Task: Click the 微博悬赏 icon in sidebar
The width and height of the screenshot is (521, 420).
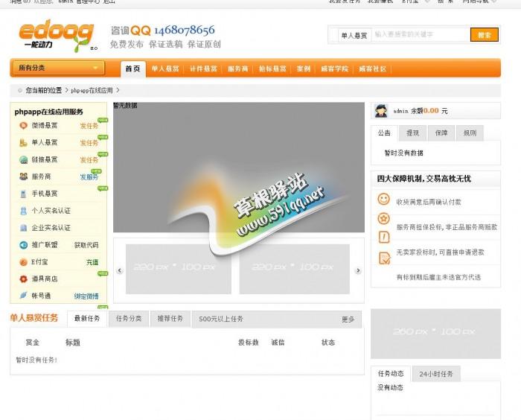Action: (24, 125)
